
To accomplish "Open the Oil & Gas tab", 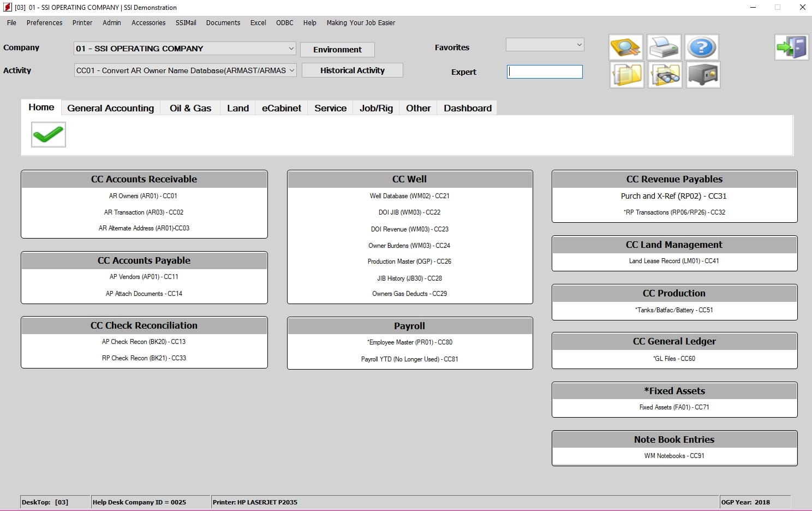I will coord(190,108).
